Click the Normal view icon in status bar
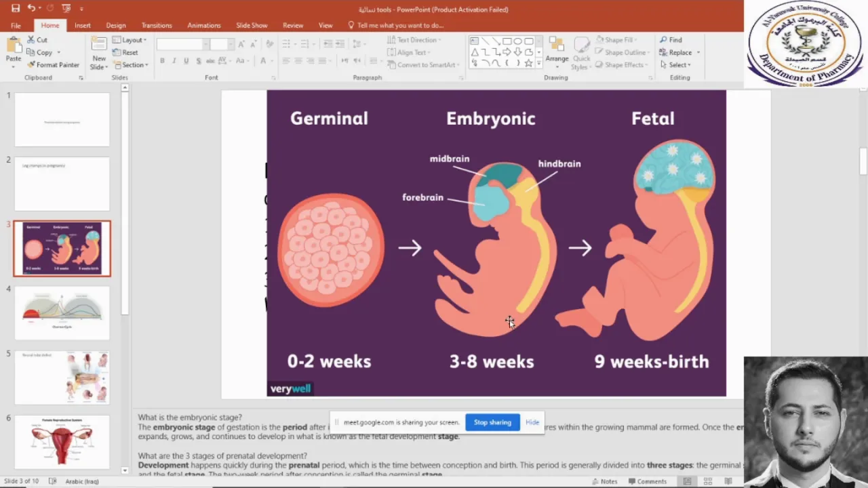Image resolution: width=868 pixels, height=488 pixels. pos(687,481)
